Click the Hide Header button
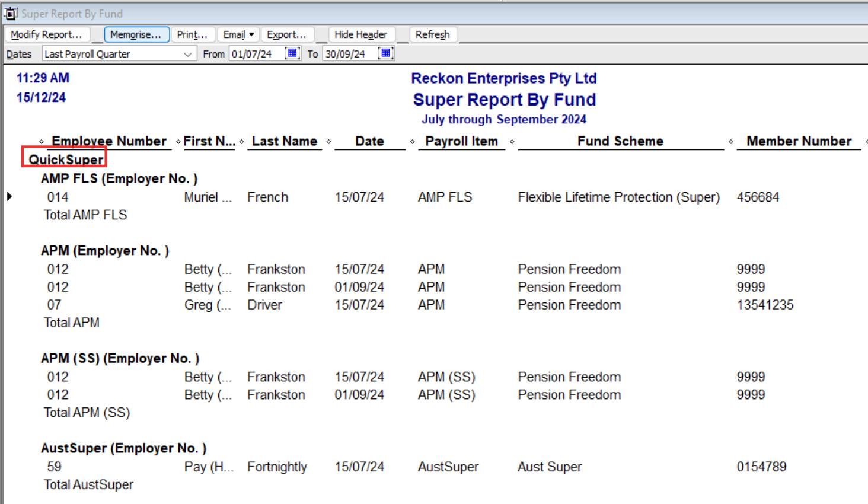Screen dimensions: 868x504 click(x=361, y=34)
